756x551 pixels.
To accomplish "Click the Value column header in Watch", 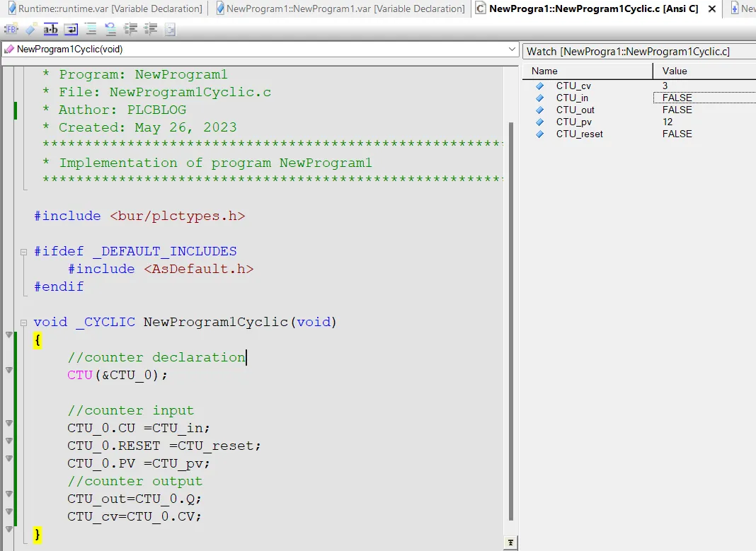I will point(704,71).
